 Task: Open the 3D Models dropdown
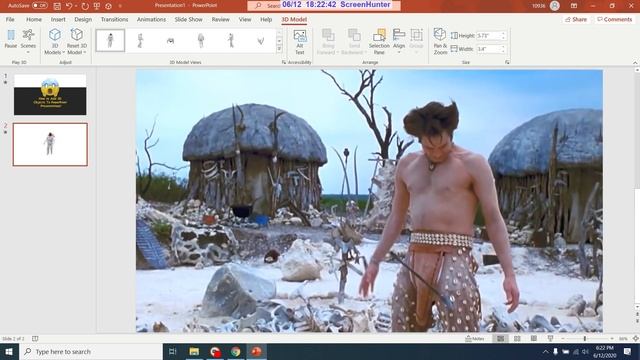click(55, 42)
